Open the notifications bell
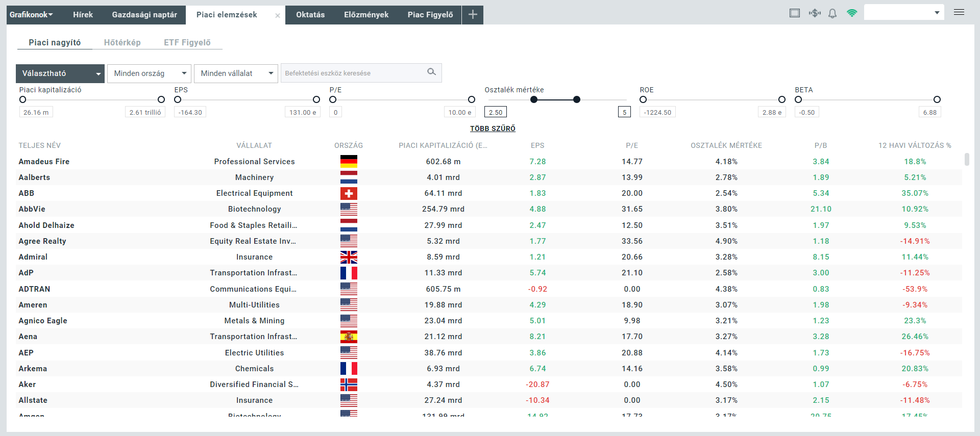 point(832,13)
